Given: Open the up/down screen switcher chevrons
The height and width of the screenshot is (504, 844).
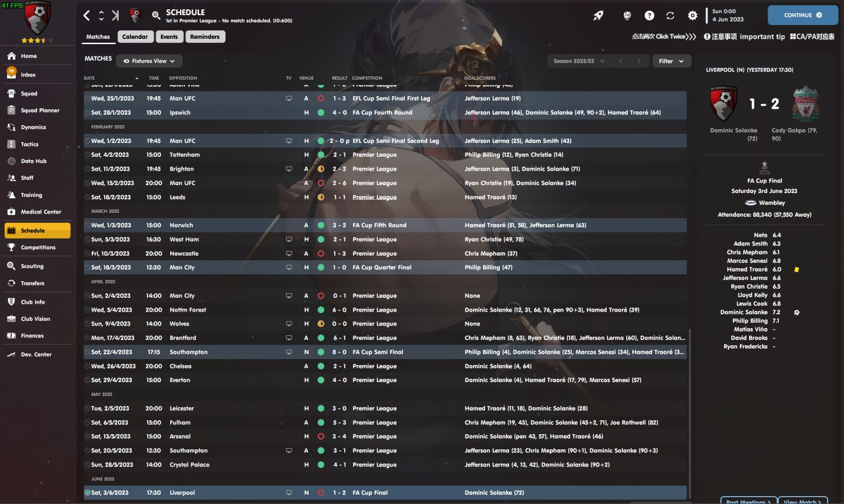Looking at the screenshot, I should [x=101, y=15].
